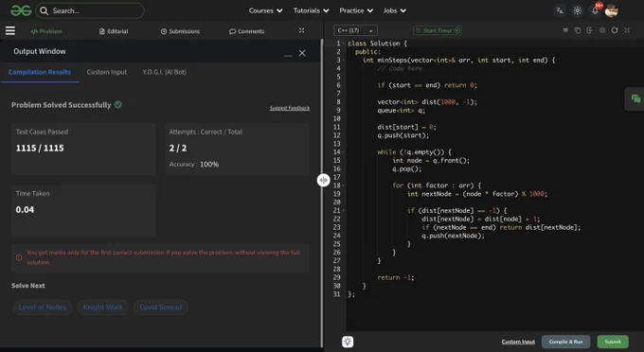Click the 'Problem Solved Successfully' text
Viewport: 644px width, 352px height.
pos(62,105)
